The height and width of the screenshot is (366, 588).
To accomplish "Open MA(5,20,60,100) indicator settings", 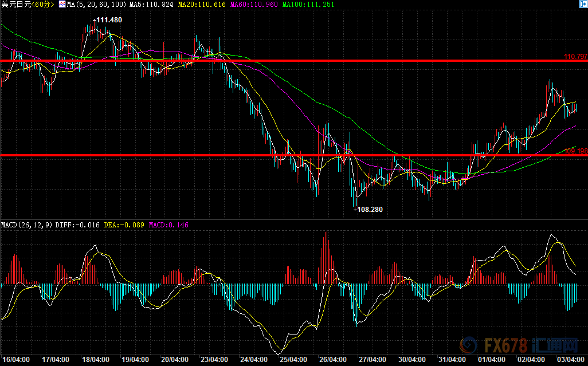I will click(x=93, y=5).
